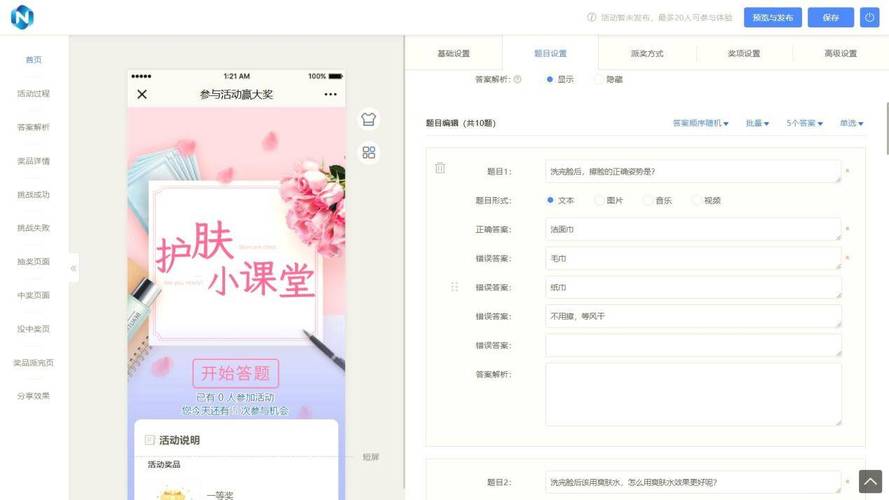
Task: Switch to 高级设置 tab
Action: 840,53
